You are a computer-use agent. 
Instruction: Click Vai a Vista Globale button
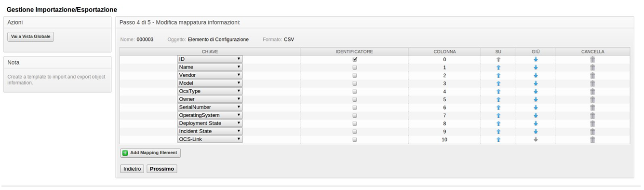pos(31,37)
